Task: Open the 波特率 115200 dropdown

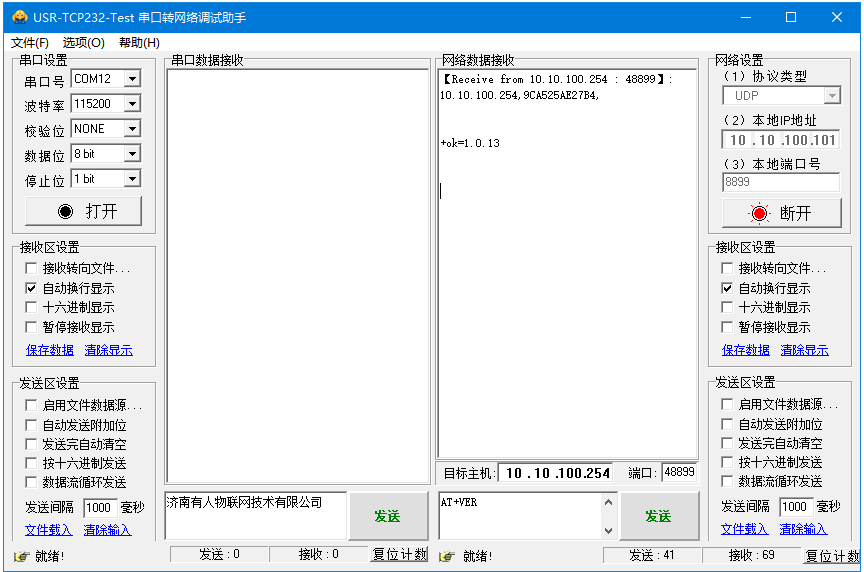Action: 132,104
